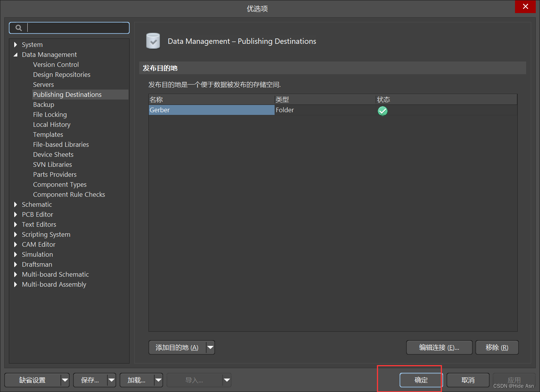Expand the Simulation category arrow
The width and height of the screenshot is (540, 392).
pyautogui.click(x=15, y=254)
